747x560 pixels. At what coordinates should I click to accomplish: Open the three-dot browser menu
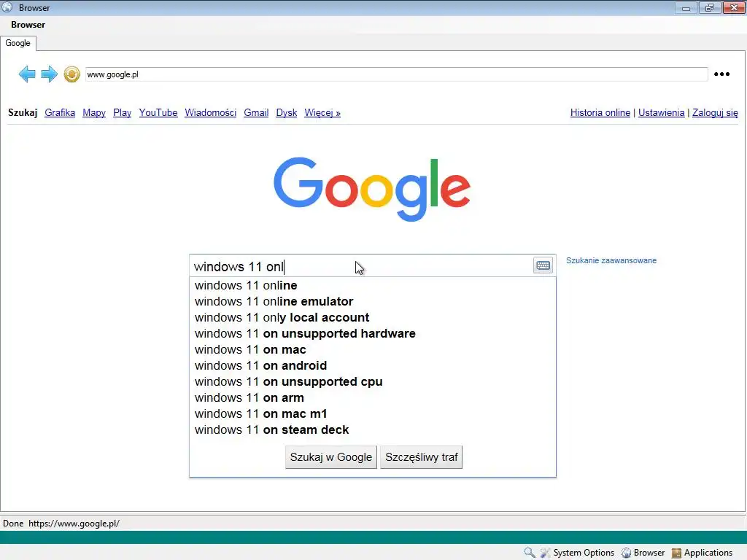coord(721,74)
